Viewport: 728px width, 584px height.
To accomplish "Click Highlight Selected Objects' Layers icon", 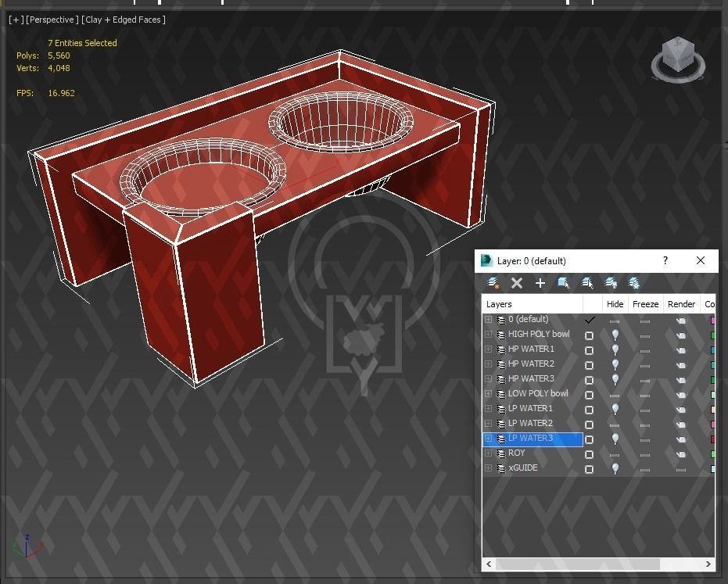I will point(587,283).
